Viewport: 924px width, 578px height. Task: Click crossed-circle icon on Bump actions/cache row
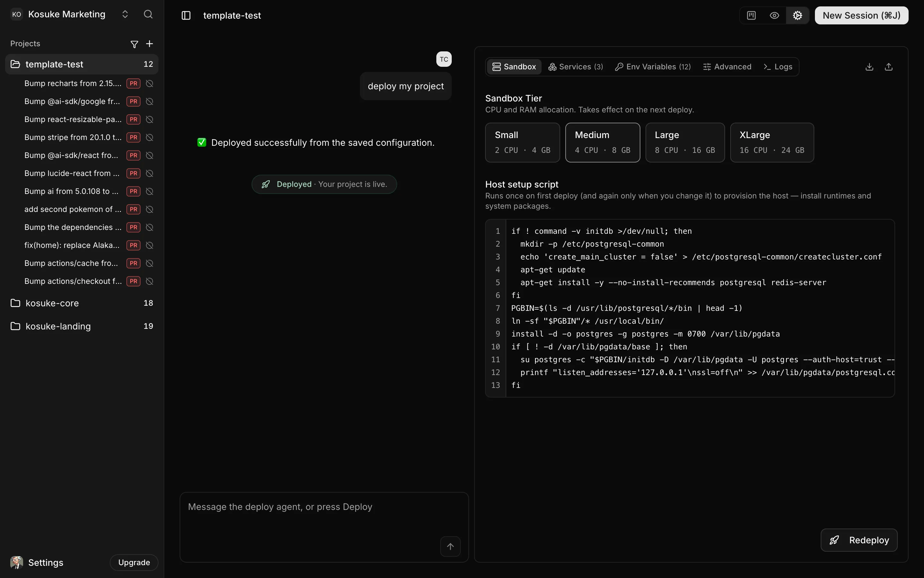click(150, 263)
